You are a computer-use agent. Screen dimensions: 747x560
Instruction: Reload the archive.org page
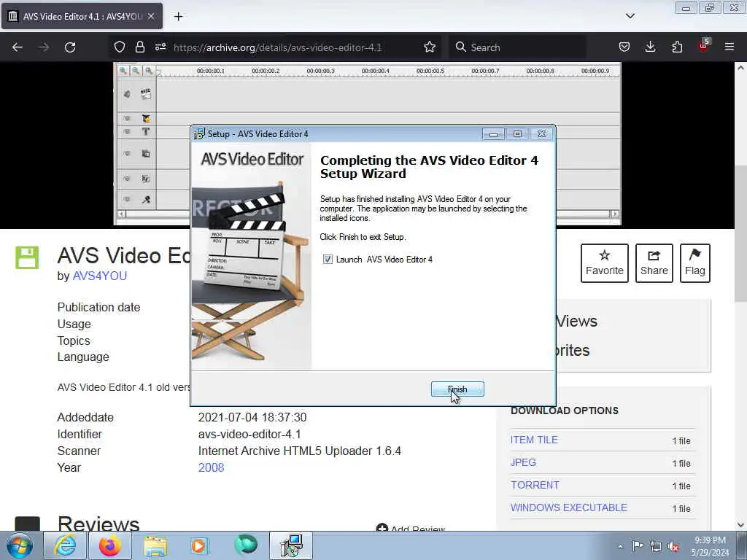(70, 47)
